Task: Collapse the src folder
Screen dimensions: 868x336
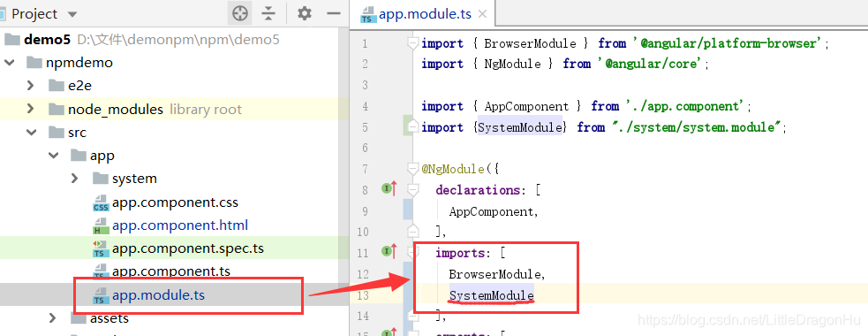Action: tap(32, 133)
